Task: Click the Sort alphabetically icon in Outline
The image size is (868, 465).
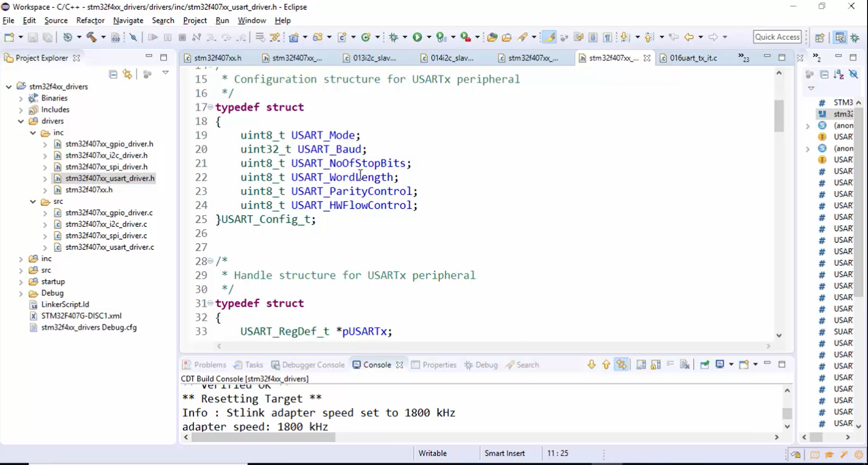Action: pos(839,74)
